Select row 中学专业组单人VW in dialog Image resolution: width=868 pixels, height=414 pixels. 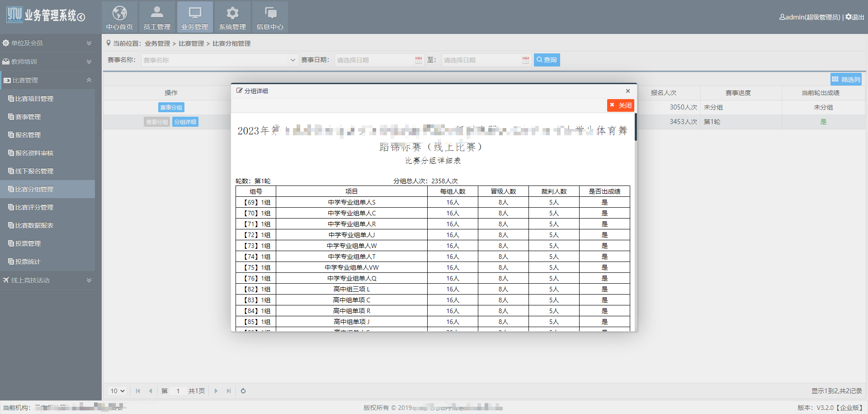[433, 267]
